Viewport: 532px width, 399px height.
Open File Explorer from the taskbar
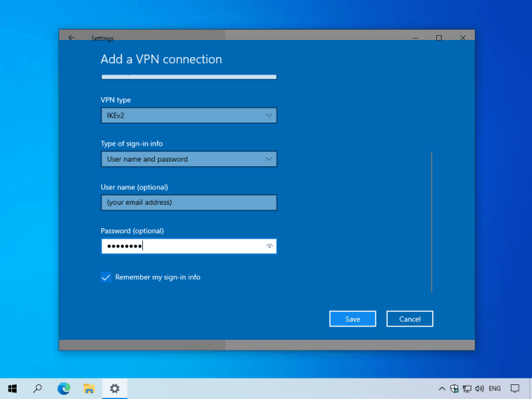(x=88, y=388)
